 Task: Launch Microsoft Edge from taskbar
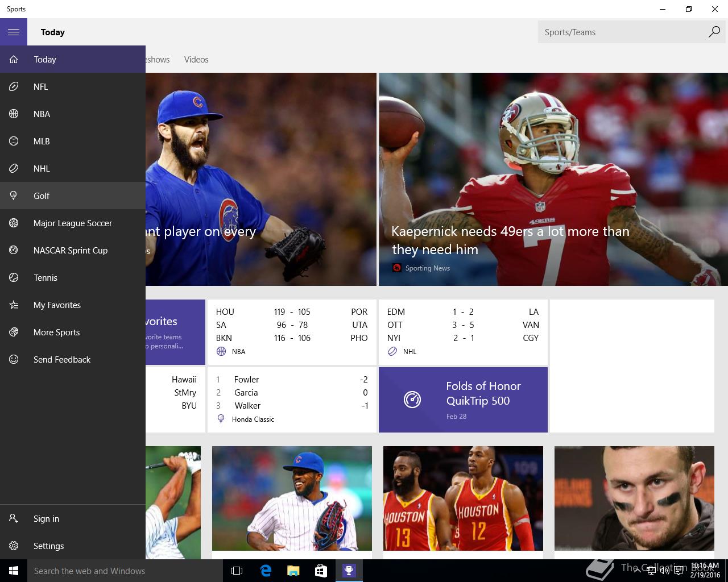pos(265,571)
